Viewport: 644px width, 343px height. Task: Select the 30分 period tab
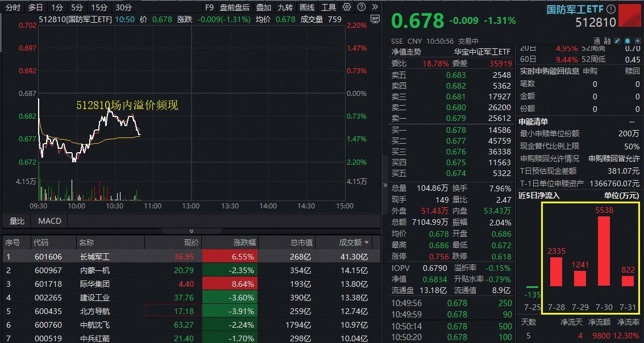(123, 7)
